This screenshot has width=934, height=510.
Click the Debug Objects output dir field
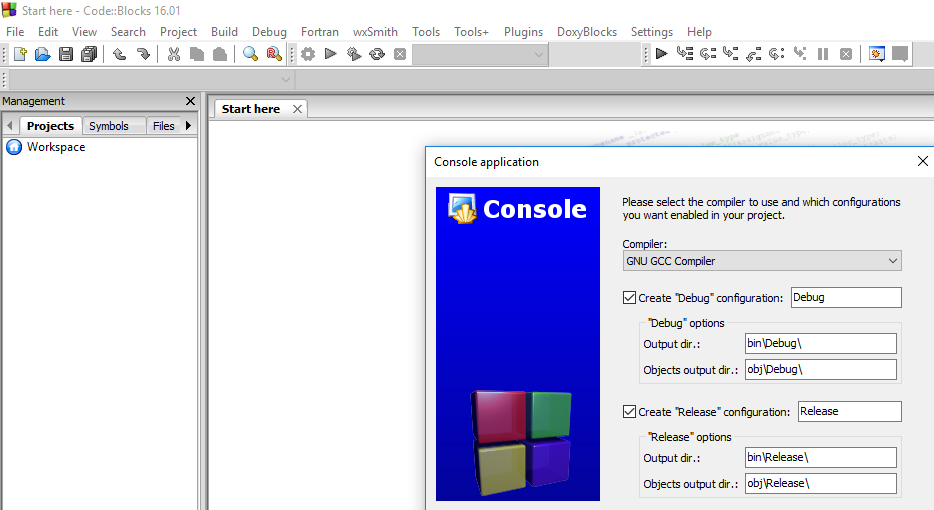(x=821, y=369)
